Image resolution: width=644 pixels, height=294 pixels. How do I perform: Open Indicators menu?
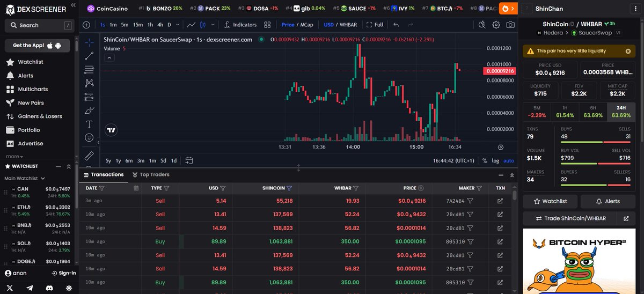tap(240, 25)
